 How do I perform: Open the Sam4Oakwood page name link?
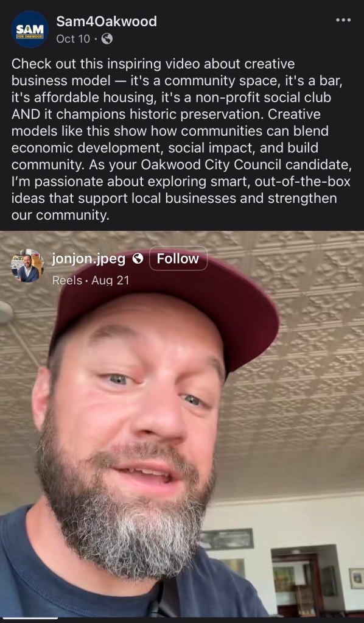pos(107,21)
